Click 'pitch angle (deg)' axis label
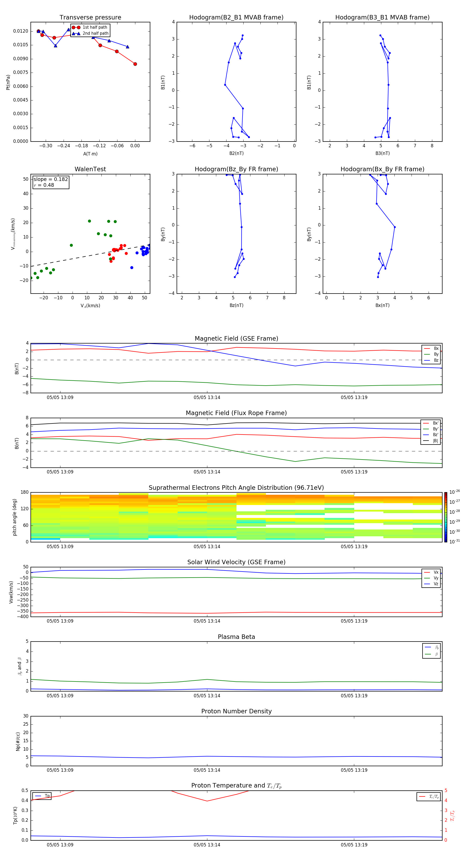The height and width of the screenshot is (868, 473). (x=14, y=517)
